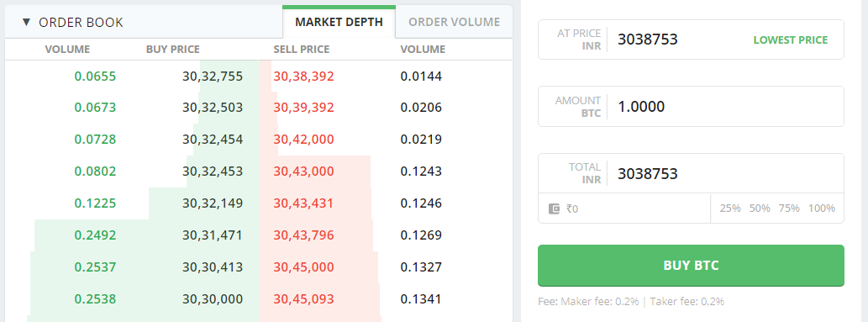Viewport: 868px width, 322px height.
Task: Open the Order Volume tab
Action: 454,22
